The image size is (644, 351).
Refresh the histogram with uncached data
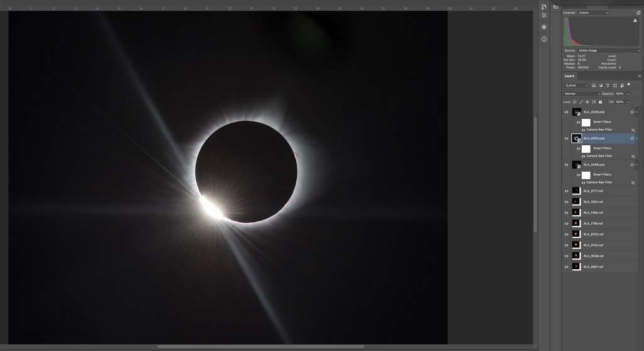638,13
